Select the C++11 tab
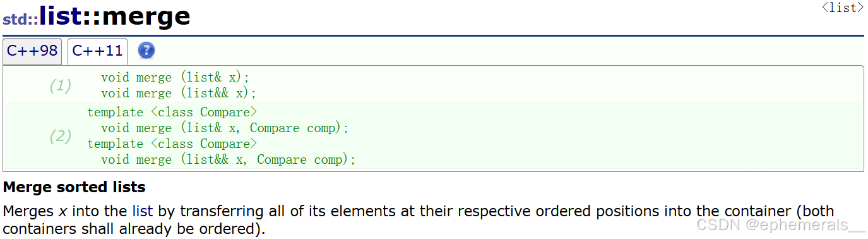The width and height of the screenshot is (868, 239). pos(97,51)
